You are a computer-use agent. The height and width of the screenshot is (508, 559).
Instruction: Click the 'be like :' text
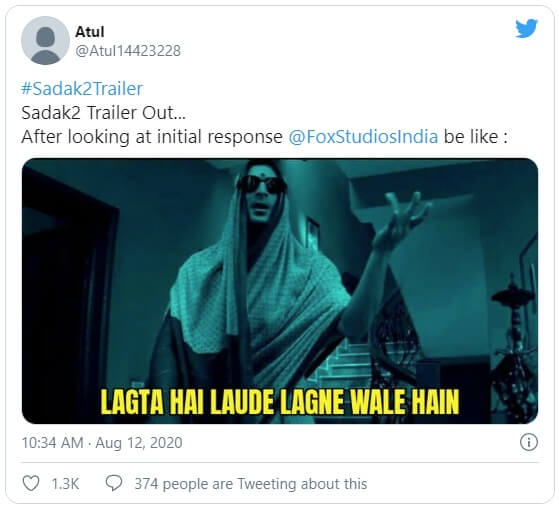(x=476, y=137)
